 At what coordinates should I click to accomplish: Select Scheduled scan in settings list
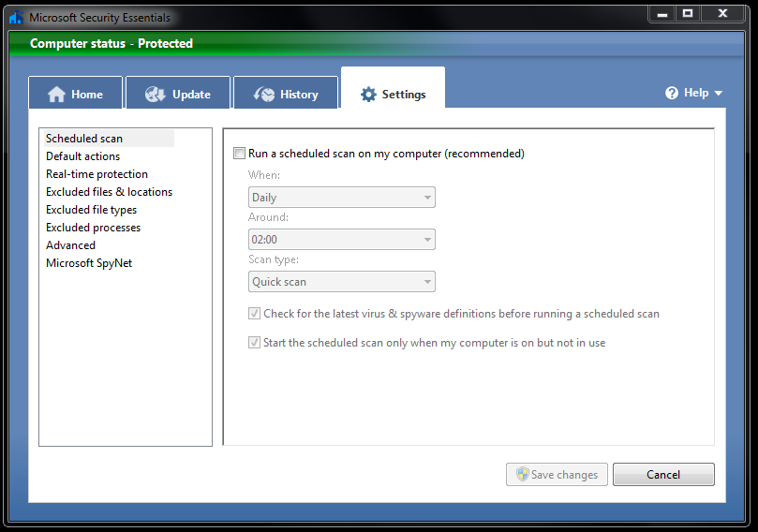click(110, 139)
